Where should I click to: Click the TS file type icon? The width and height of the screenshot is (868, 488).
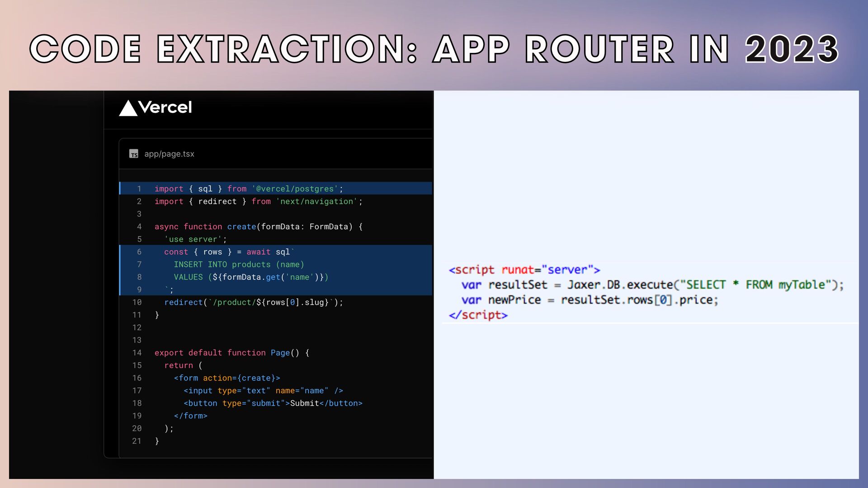pyautogui.click(x=134, y=154)
